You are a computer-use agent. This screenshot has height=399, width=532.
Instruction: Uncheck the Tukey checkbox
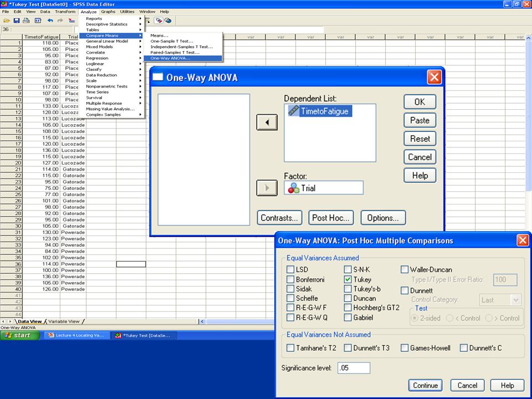[347, 279]
